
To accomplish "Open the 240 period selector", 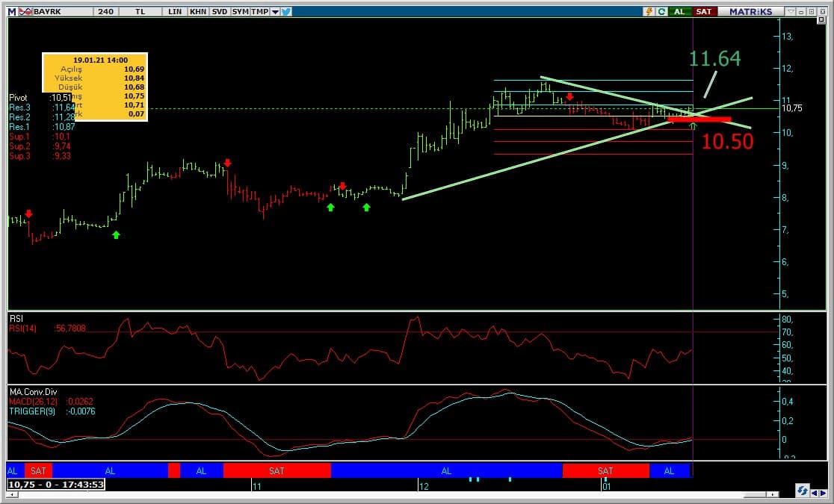I will coord(105,12).
